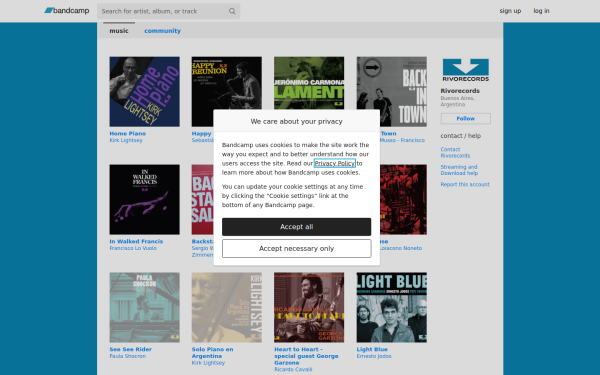
Task: Click the contact / help heading
Action: pos(460,136)
